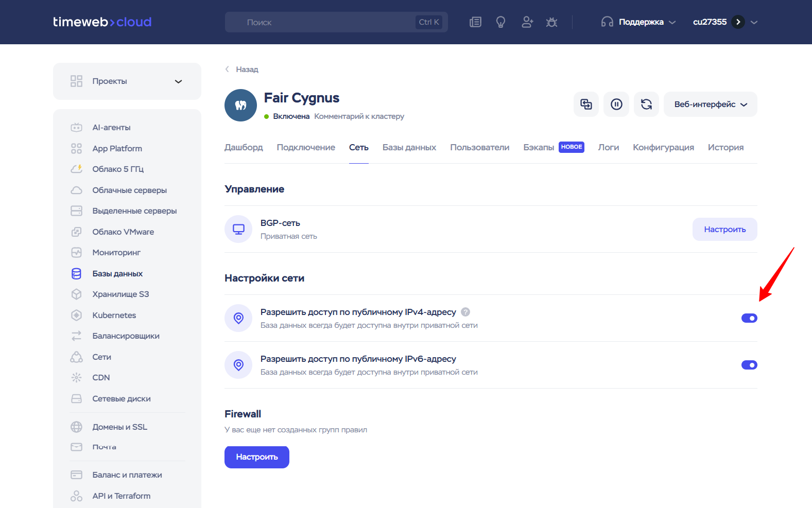Click the Базы данных database icon
Screen dimensions: 812x508
(x=76, y=273)
